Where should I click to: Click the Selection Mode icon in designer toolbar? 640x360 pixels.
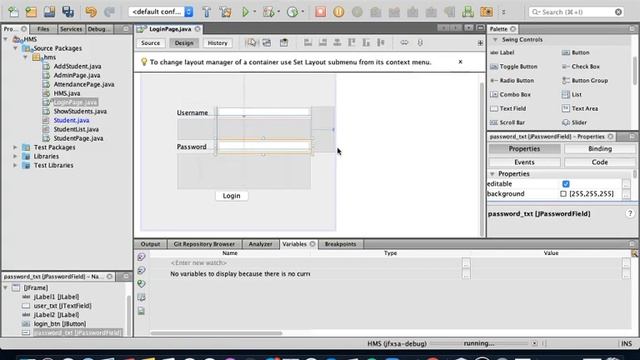(251, 42)
